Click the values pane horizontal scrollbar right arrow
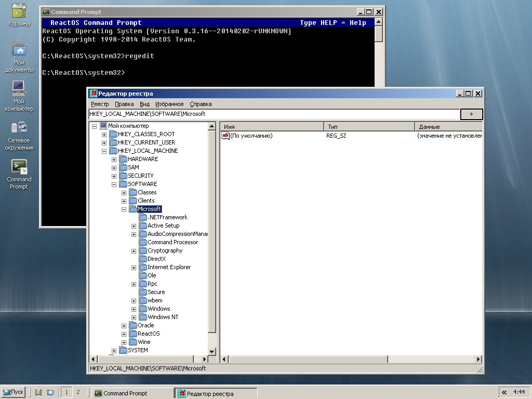The width and height of the screenshot is (532, 399). click(x=478, y=359)
